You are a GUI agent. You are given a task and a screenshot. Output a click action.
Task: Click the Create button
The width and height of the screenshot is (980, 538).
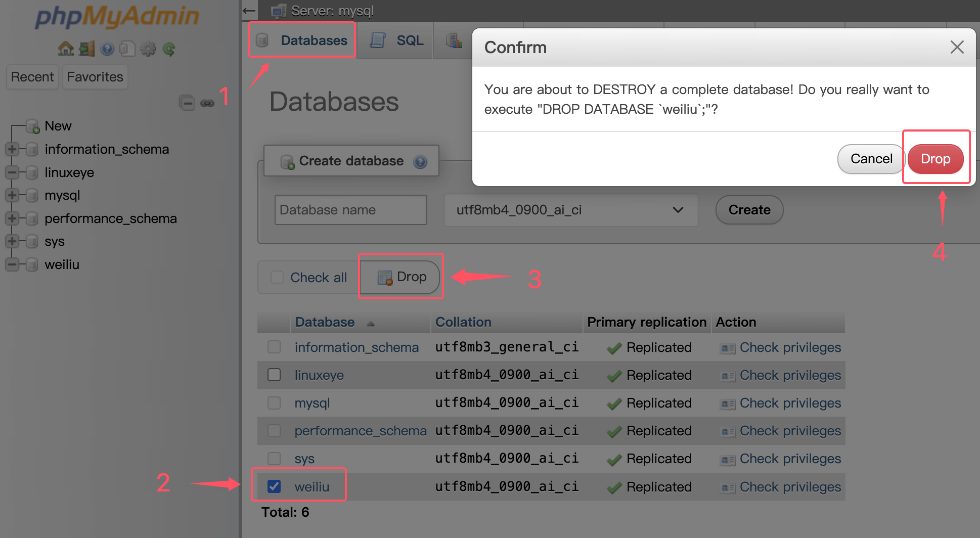pos(749,210)
